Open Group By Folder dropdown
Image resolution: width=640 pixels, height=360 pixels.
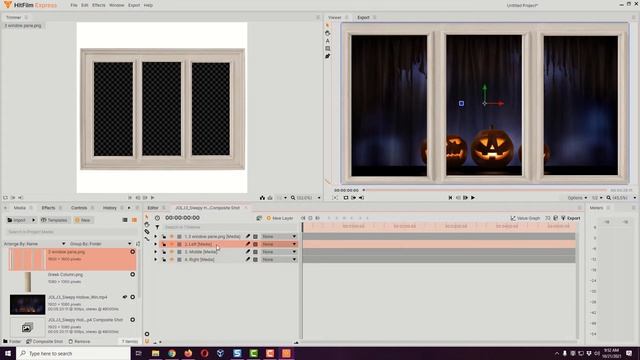pos(100,244)
